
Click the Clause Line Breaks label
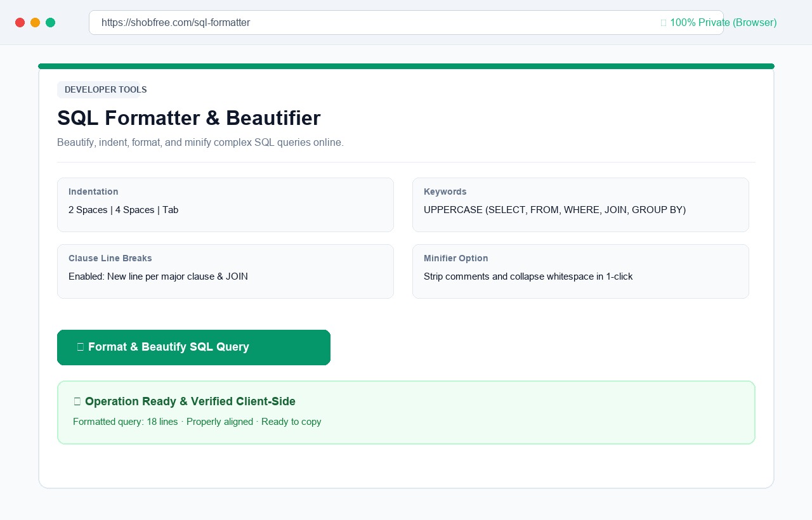pos(110,258)
